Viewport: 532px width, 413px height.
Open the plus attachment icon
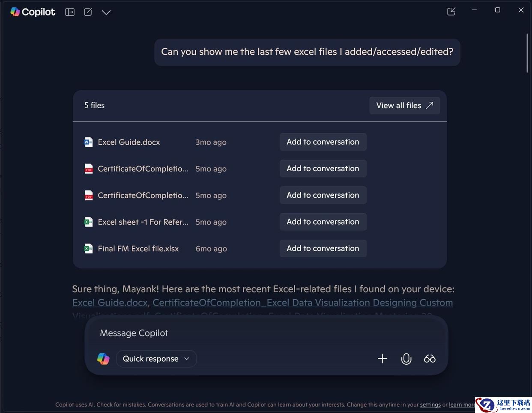(x=383, y=359)
